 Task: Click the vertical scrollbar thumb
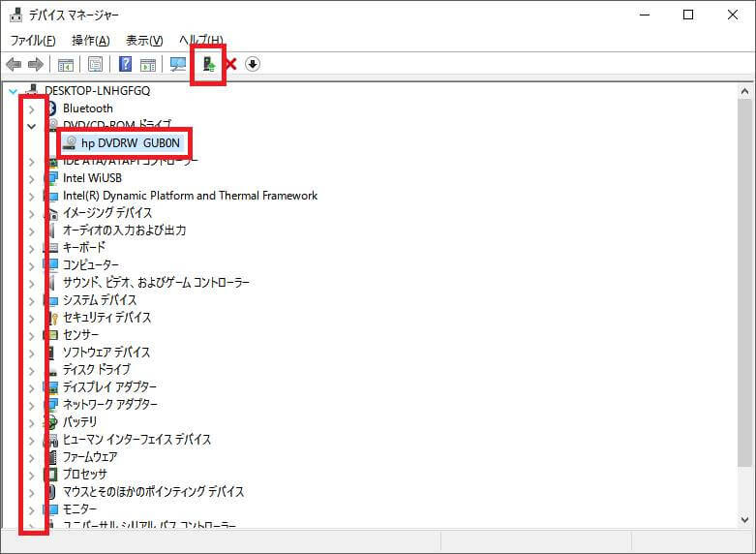pyautogui.click(x=744, y=283)
